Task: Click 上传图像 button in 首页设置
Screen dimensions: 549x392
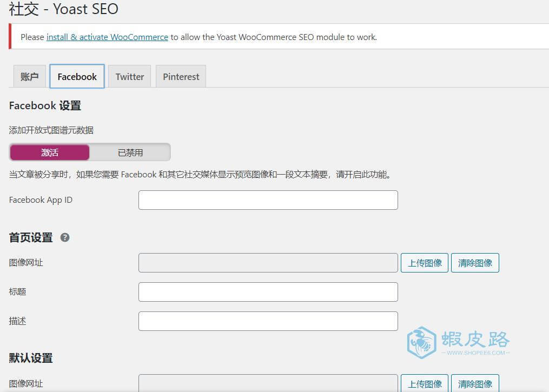Action: click(x=425, y=263)
